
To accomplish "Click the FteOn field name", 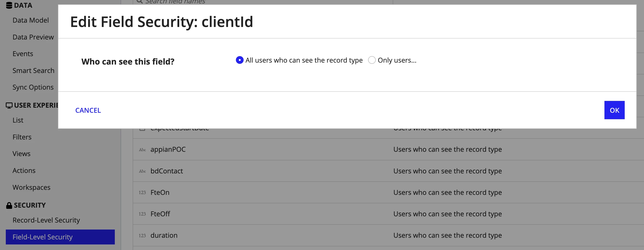I will 160,192.
